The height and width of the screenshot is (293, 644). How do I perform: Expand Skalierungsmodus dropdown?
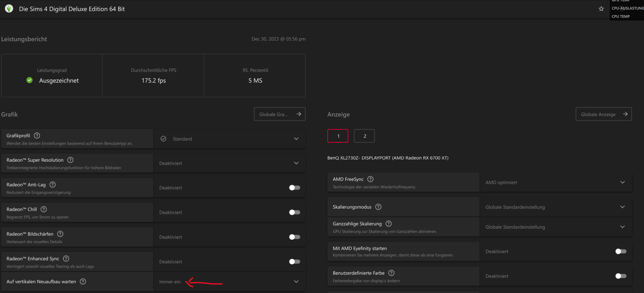(x=556, y=207)
